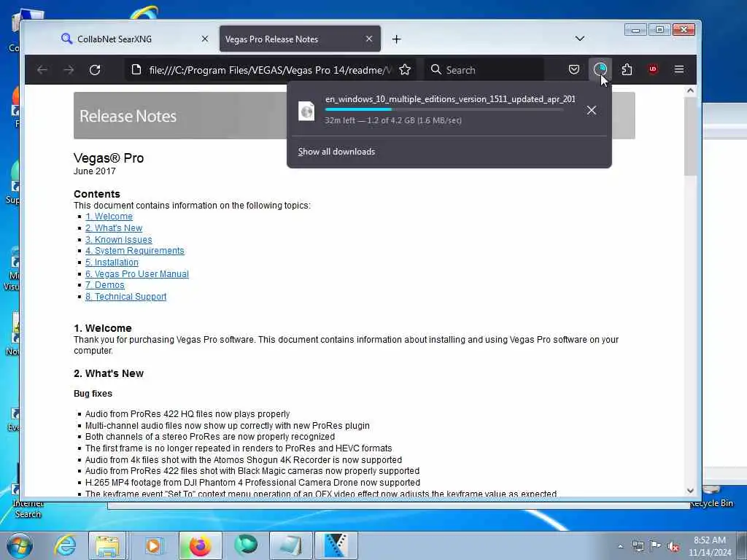Screen dimensions: 747x560
Task: Open the Extensions puzzle-piece icon
Action: [x=627, y=70]
